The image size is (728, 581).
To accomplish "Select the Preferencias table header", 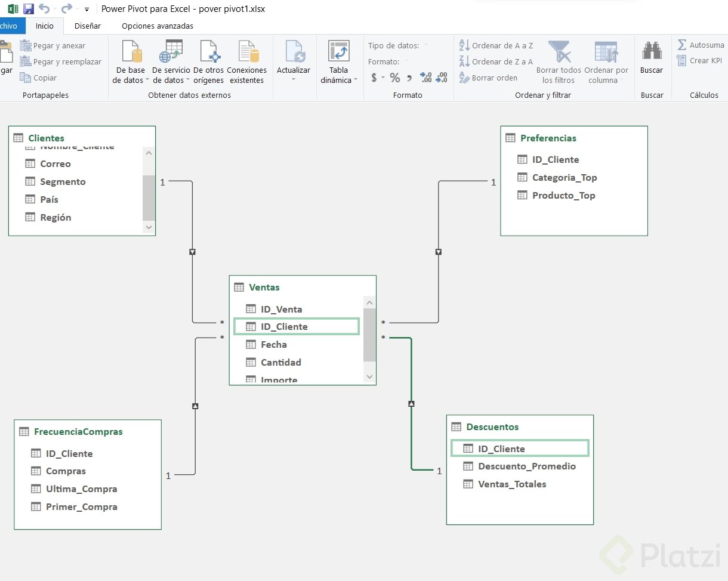I will [x=548, y=138].
